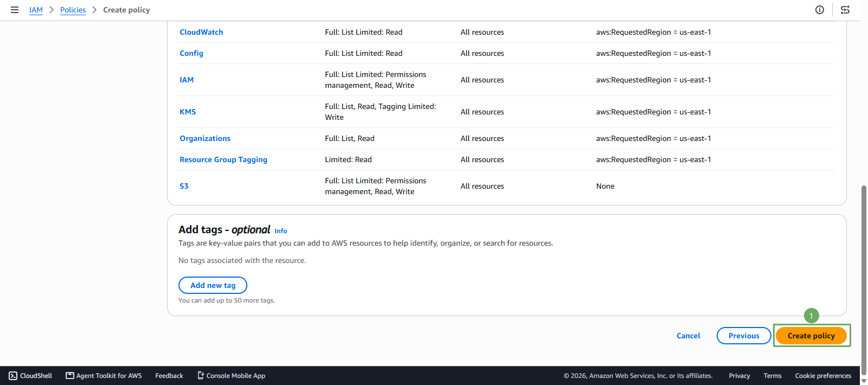
Task: Click "All resources" in the S3 row
Action: pos(482,186)
